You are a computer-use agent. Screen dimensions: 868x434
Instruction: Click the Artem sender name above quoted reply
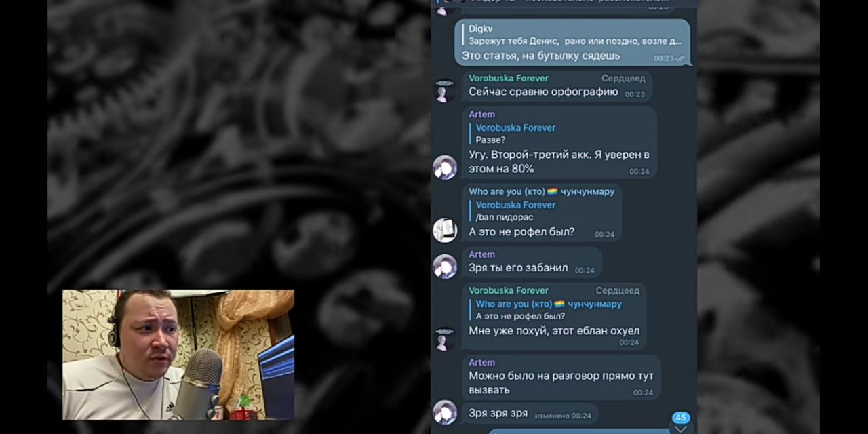[x=481, y=114]
